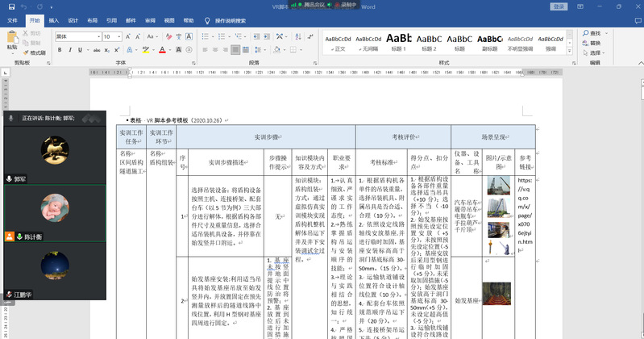Apply distributed alignment
The image size is (644, 339).
pyautogui.click(x=246, y=50)
